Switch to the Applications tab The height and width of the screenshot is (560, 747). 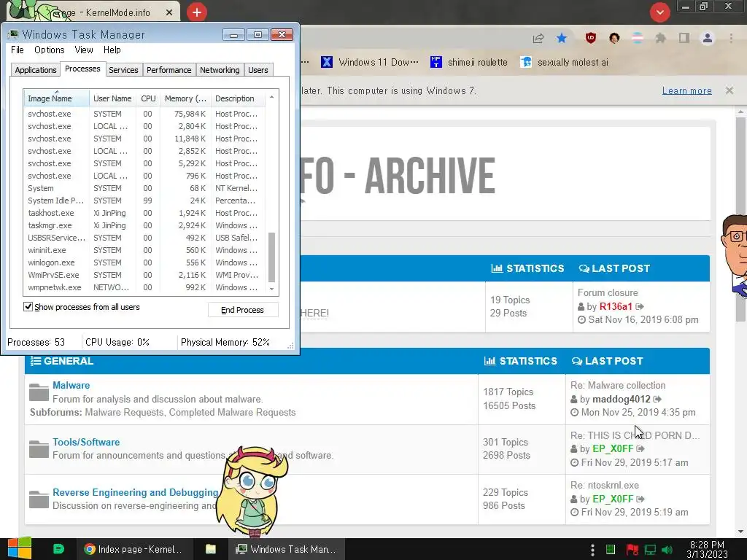coord(35,70)
